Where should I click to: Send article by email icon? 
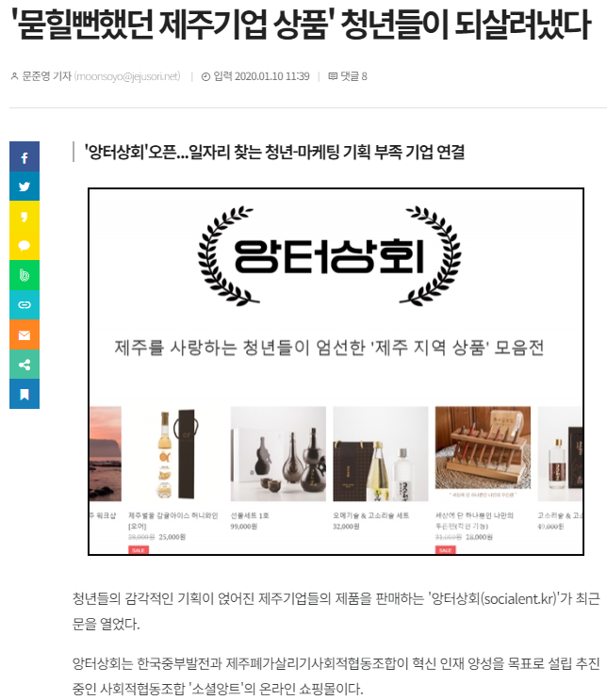coord(25,334)
